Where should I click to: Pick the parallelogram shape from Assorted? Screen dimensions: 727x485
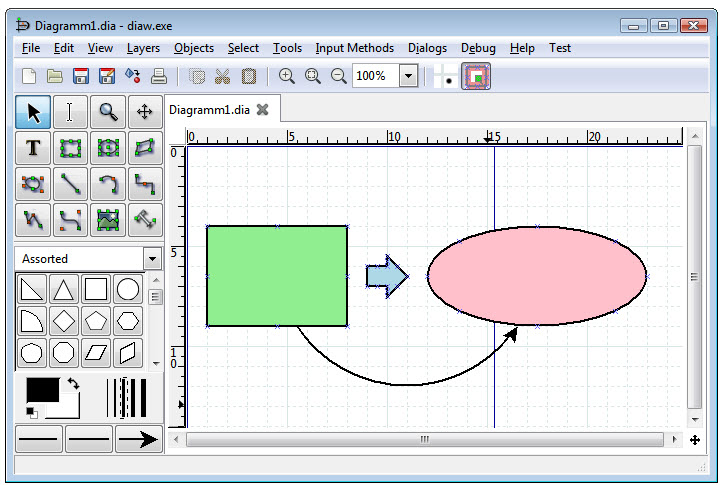96,353
